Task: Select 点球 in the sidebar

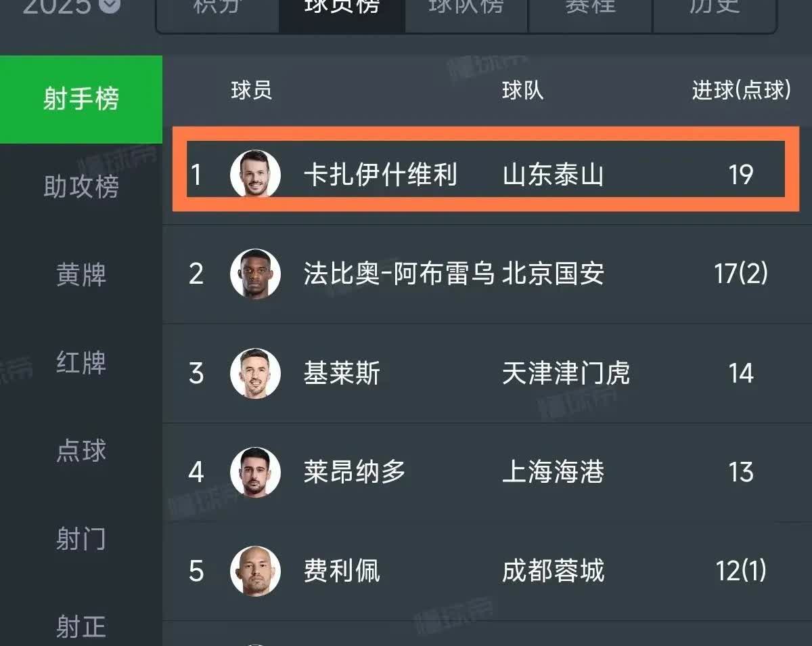Action: [x=81, y=451]
